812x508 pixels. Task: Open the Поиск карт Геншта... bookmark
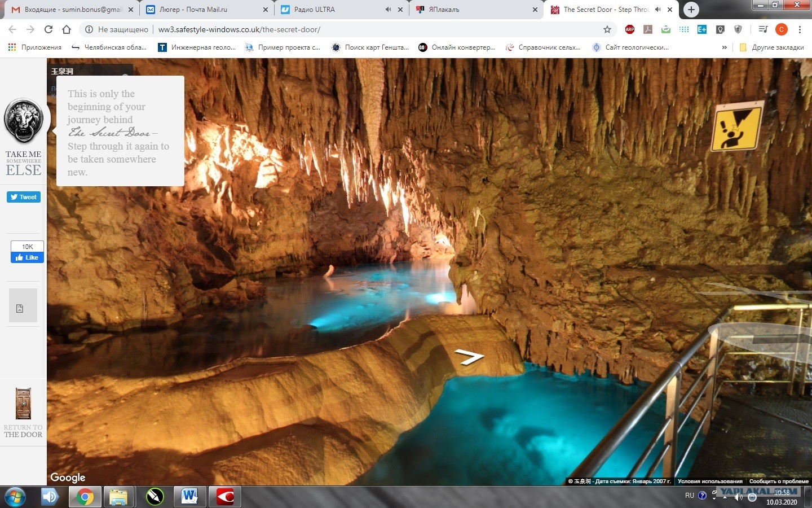(370, 47)
